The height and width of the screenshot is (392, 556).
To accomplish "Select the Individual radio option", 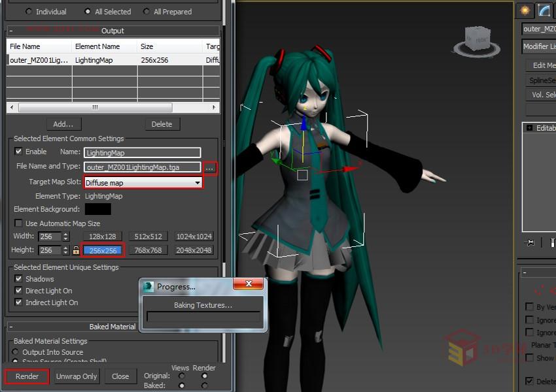I will coord(28,12).
